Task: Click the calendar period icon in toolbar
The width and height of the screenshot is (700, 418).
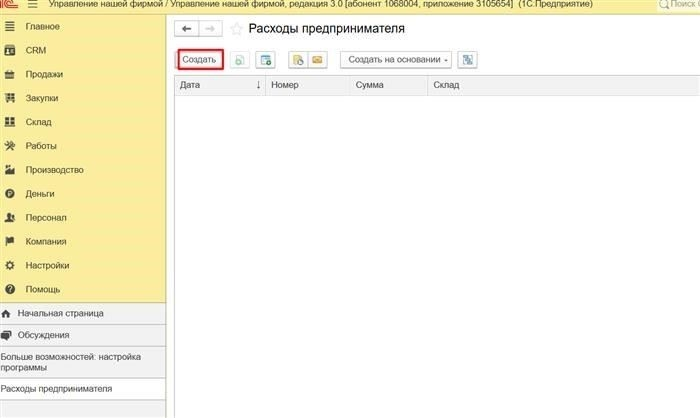Action: tap(266, 60)
